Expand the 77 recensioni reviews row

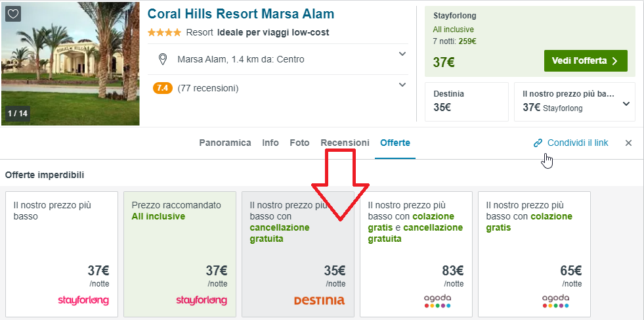pyautogui.click(x=402, y=85)
